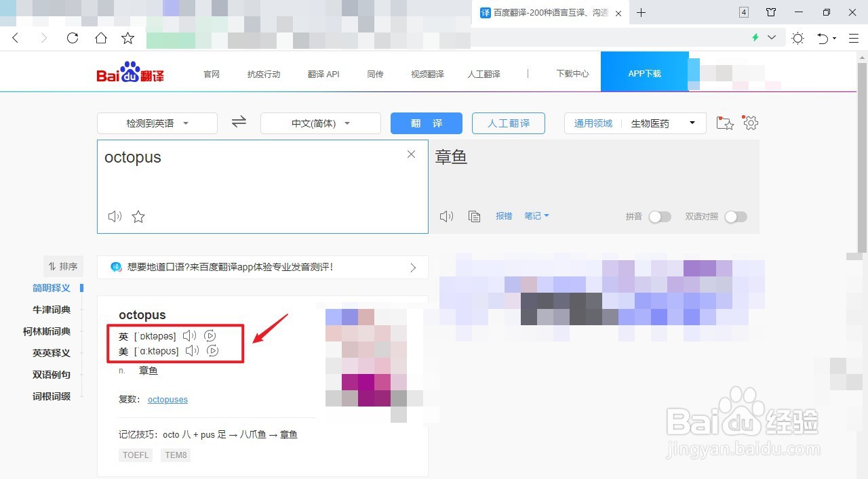
Task: Play translated result audio speaker
Action: [x=446, y=216]
